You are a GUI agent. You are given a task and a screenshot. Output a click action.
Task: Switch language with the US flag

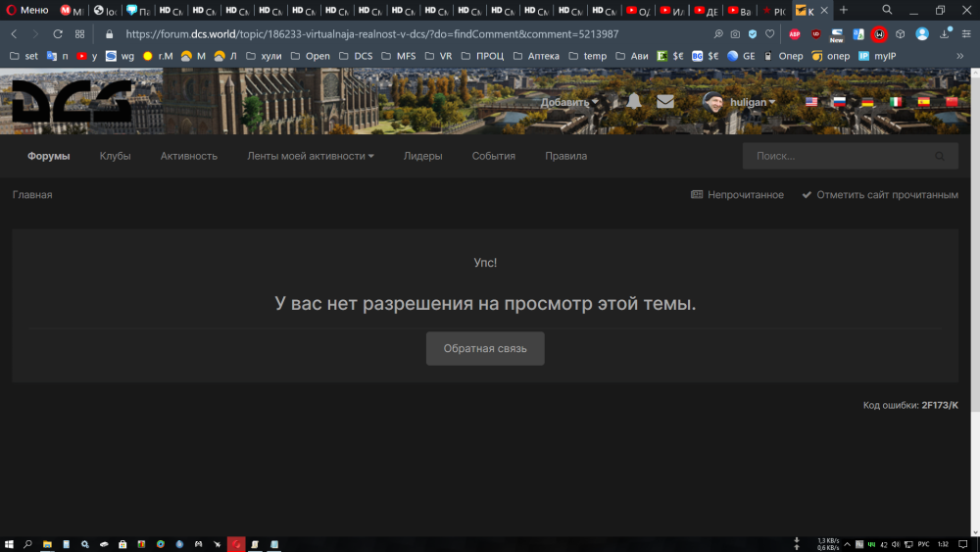click(x=811, y=101)
